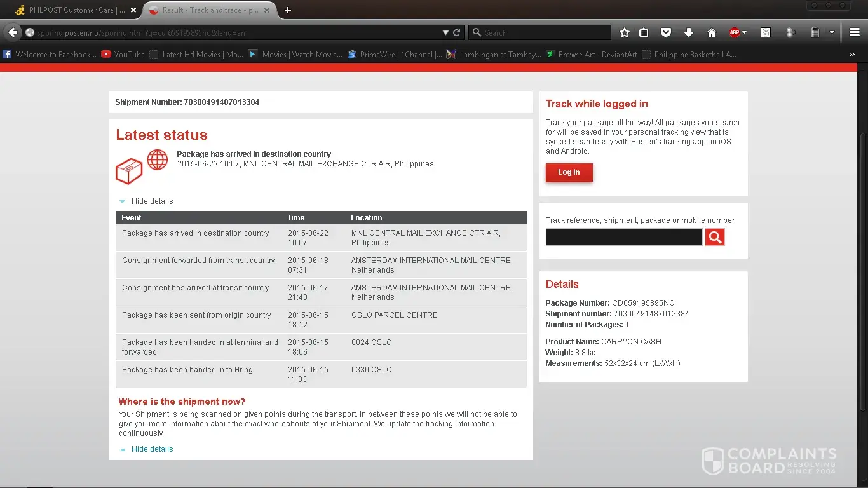Click the red tracking search magnifier button
868x488 pixels.
714,237
